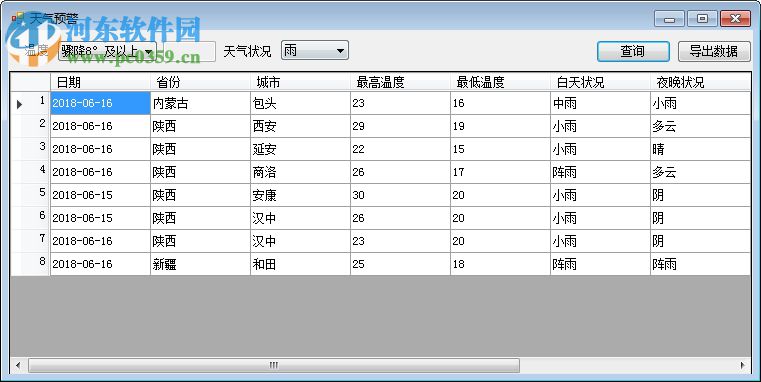
Task: Click the 商洛 city cell
Action: click(x=300, y=172)
